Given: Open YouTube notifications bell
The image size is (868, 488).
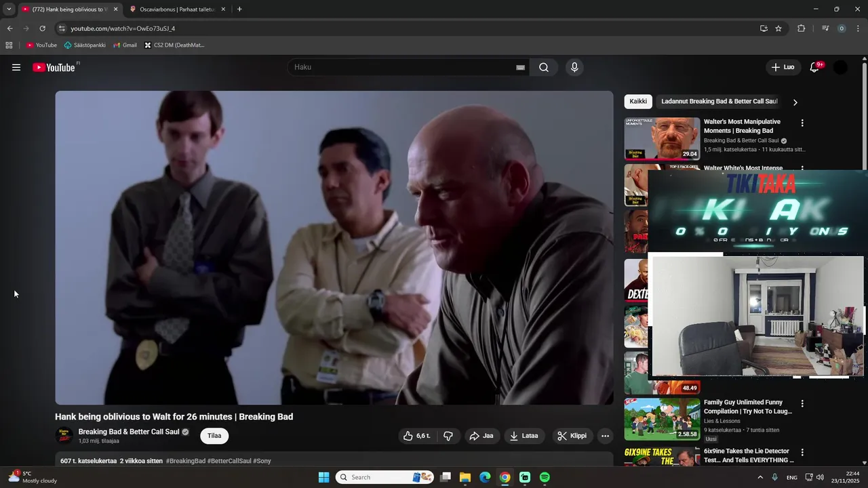Looking at the screenshot, I should pos(814,67).
